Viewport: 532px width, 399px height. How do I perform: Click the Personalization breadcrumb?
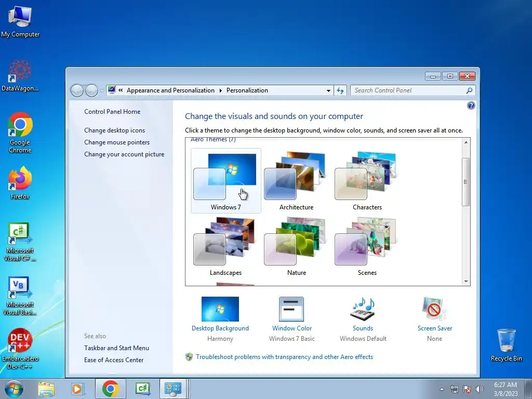tap(247, 90)
